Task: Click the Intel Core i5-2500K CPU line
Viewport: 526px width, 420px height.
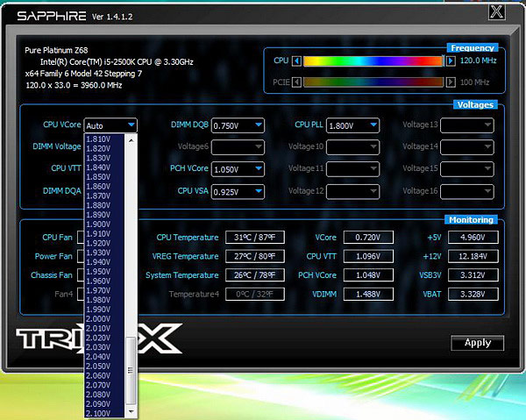Action: (x=117, y=62)
